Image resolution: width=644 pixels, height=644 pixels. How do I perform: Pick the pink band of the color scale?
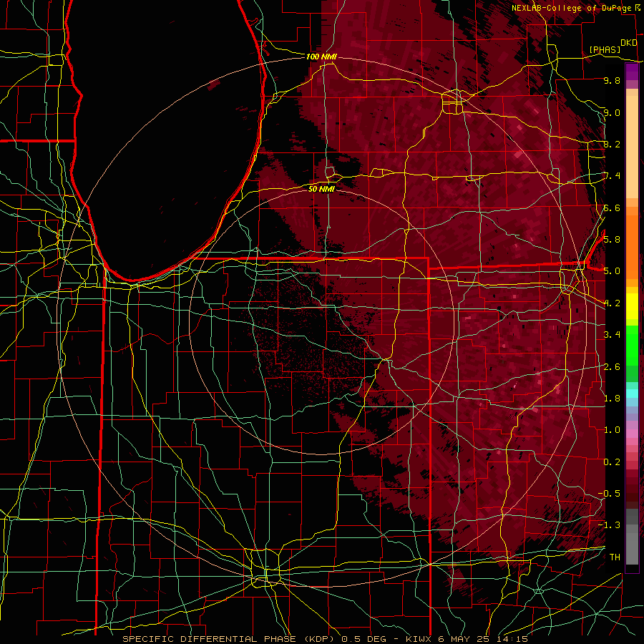pyautogui.click(x=632, y=434)
